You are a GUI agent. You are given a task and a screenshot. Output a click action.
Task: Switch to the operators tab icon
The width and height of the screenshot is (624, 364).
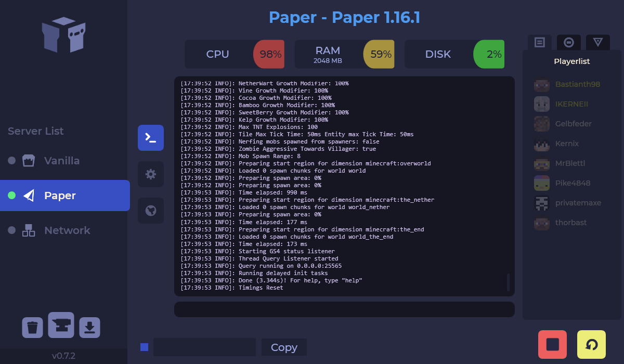(598, 43)
